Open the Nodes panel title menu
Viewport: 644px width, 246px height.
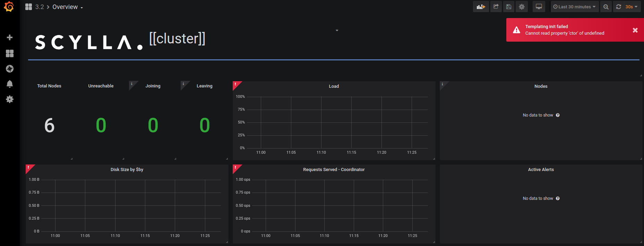pos(541,86)
